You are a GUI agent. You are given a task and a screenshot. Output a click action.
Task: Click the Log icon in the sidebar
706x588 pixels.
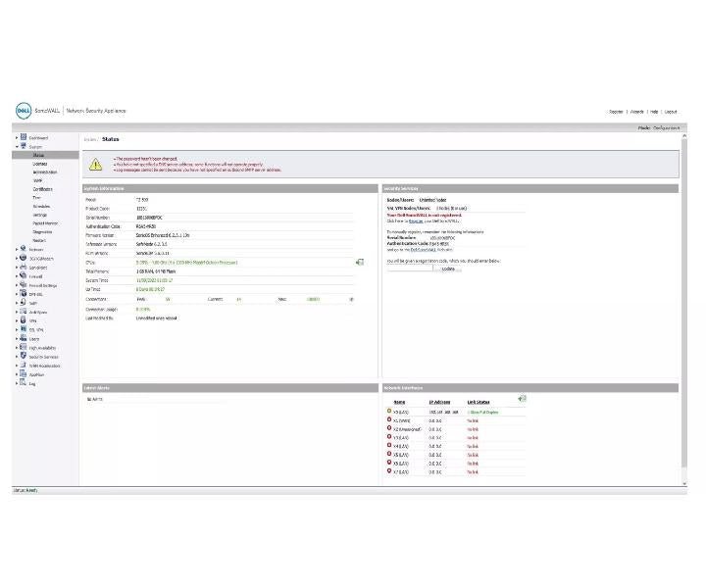coord(24,382)
